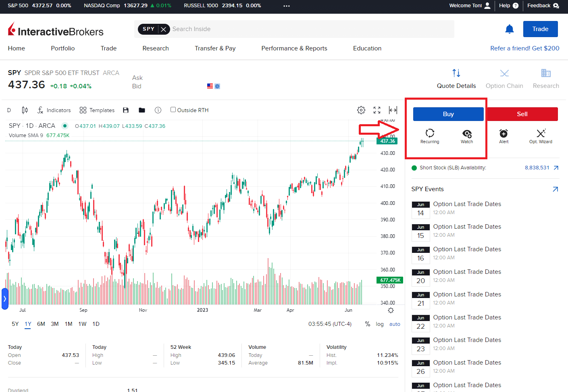Create an Alert for SPY
The height and width of the screenshot is (392, 568).
click(x=504, y=136)
